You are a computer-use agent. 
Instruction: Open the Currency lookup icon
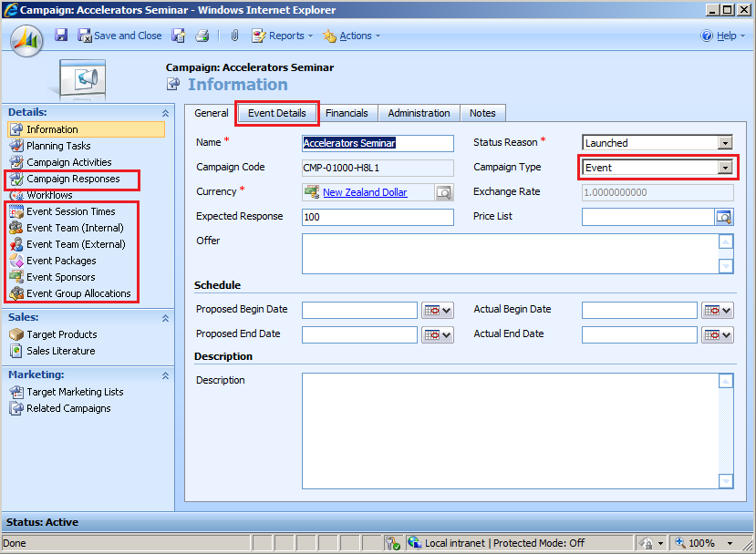(x=443, y=192)
